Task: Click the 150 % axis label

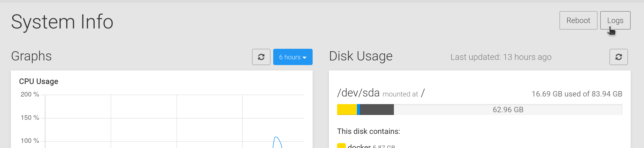Action: point(30,118)
